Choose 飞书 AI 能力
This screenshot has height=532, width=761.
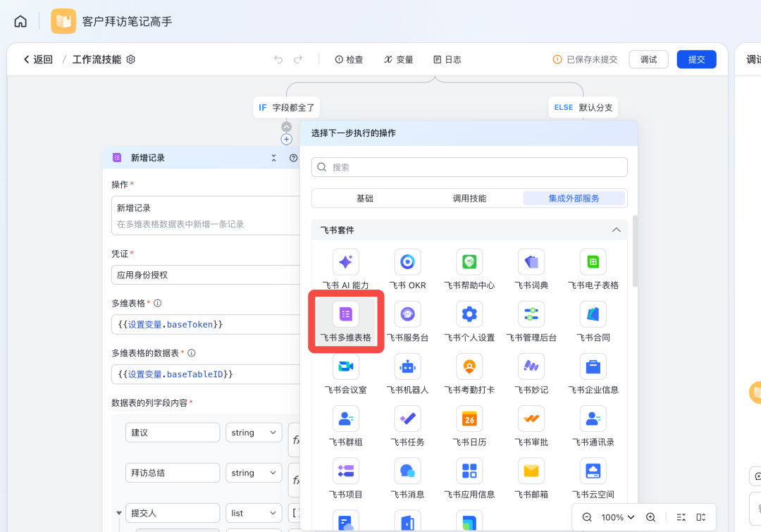pyautogui.click(x=345, y=269)
